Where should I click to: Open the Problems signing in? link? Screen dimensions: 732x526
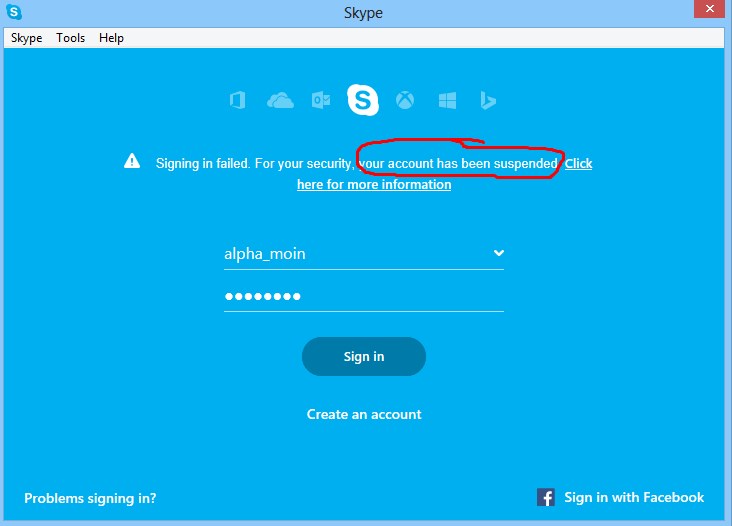coord(90,498)
